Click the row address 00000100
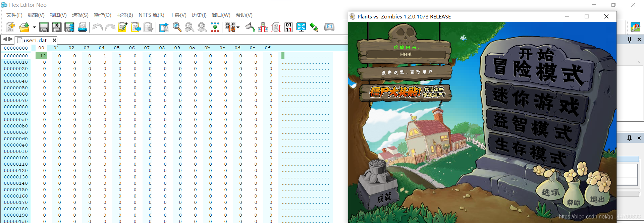 (x=16, y=158)
